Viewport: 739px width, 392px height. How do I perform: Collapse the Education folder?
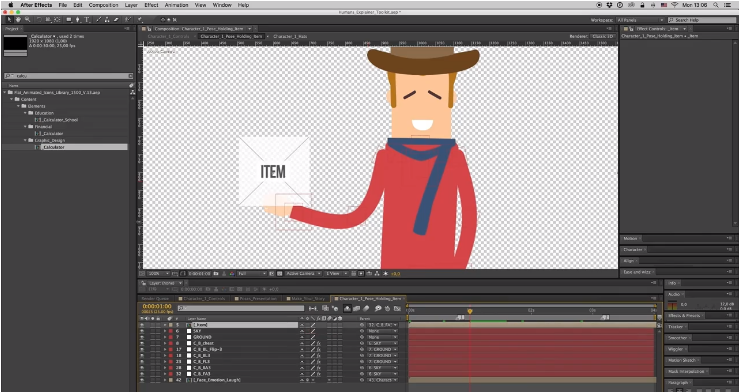pos(25,113)
